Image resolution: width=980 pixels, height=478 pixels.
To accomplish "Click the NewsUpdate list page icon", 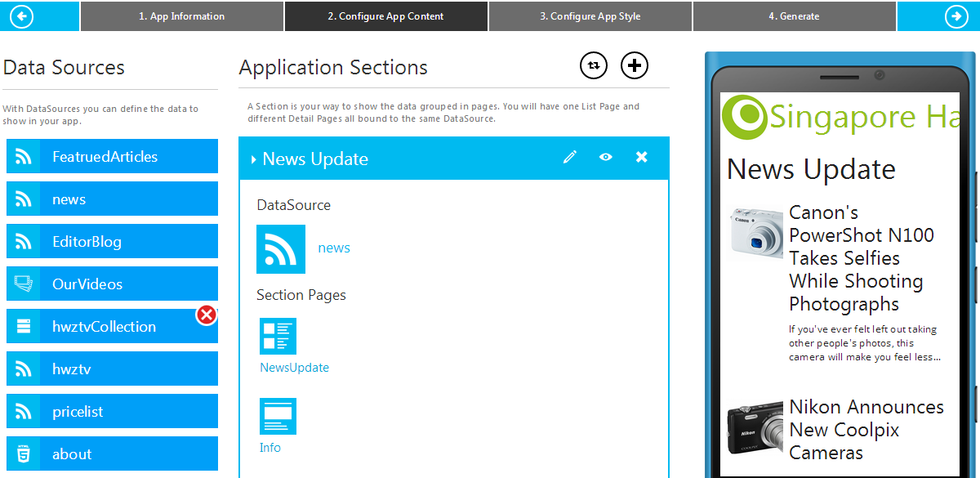I will 278,336.
